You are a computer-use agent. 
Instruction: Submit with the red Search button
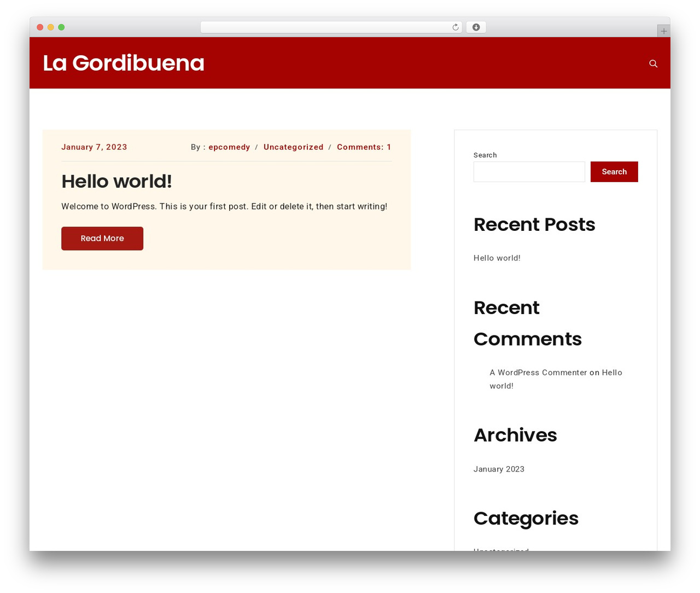point(614,172)
